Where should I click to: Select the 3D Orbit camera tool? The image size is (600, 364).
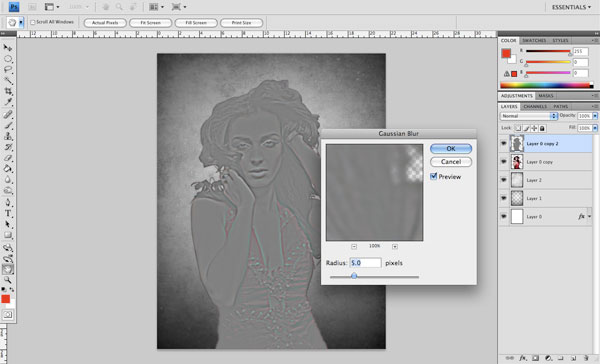[x=8, y=259]
